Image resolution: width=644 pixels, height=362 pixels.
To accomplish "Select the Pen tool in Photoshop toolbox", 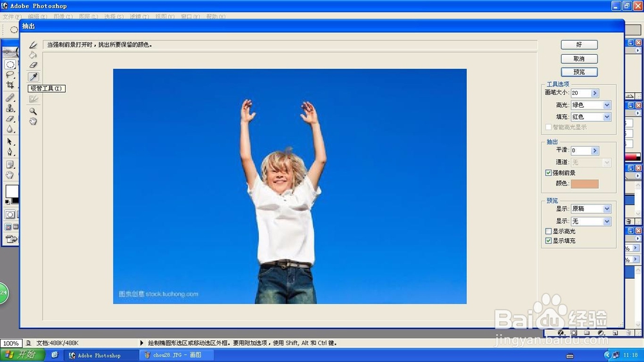I will [10, 151].
